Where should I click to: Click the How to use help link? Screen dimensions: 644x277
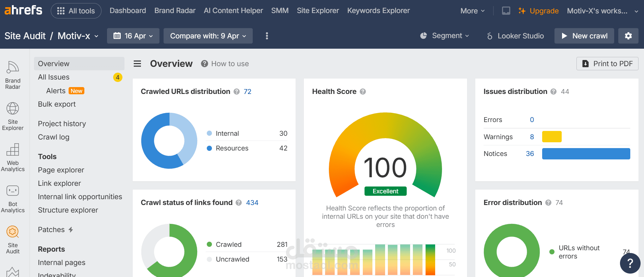click(225, 63)
